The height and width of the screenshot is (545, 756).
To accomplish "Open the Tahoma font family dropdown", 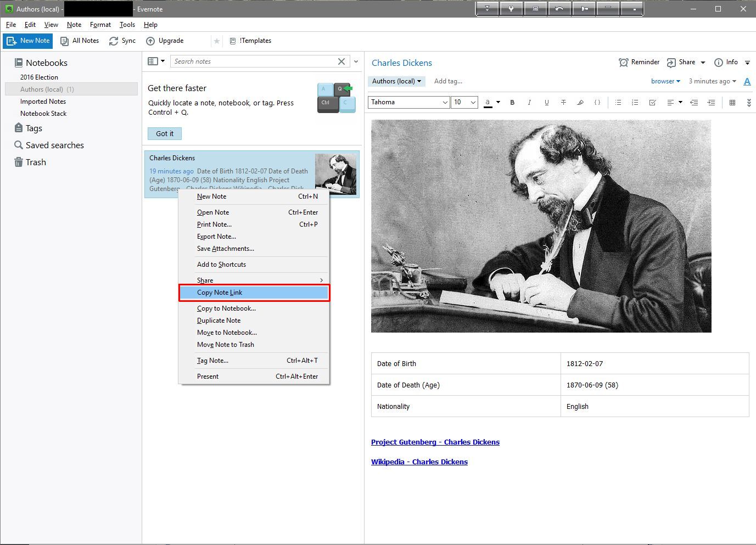I will click(409, 102).
